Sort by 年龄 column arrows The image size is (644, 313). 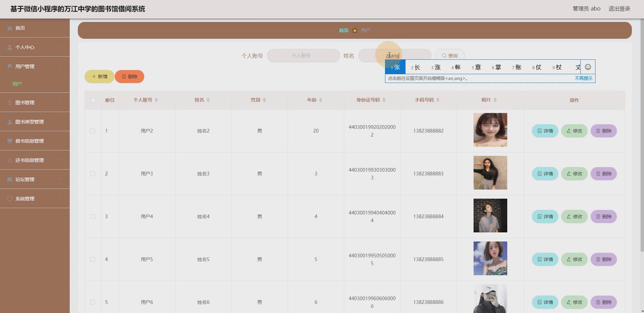coord(321,100)
